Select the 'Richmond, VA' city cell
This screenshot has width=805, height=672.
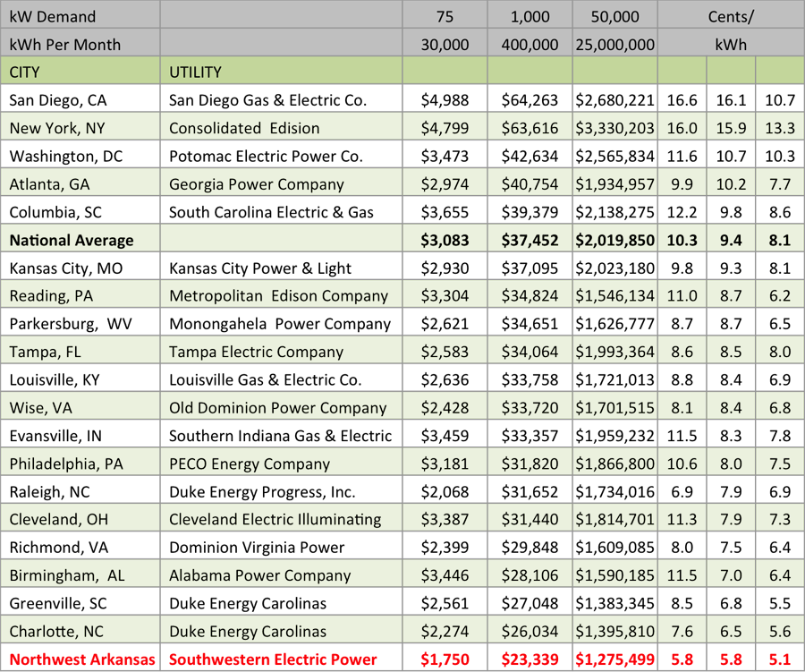click(80, 547)
